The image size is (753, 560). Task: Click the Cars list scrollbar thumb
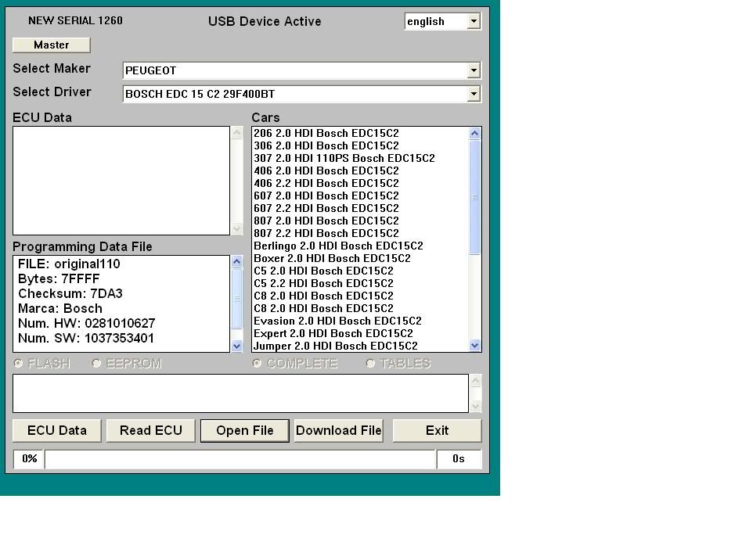point(474,197)
